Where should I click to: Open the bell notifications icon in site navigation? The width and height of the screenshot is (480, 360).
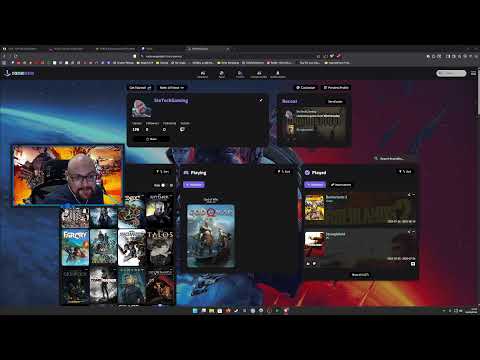point(278,74)
